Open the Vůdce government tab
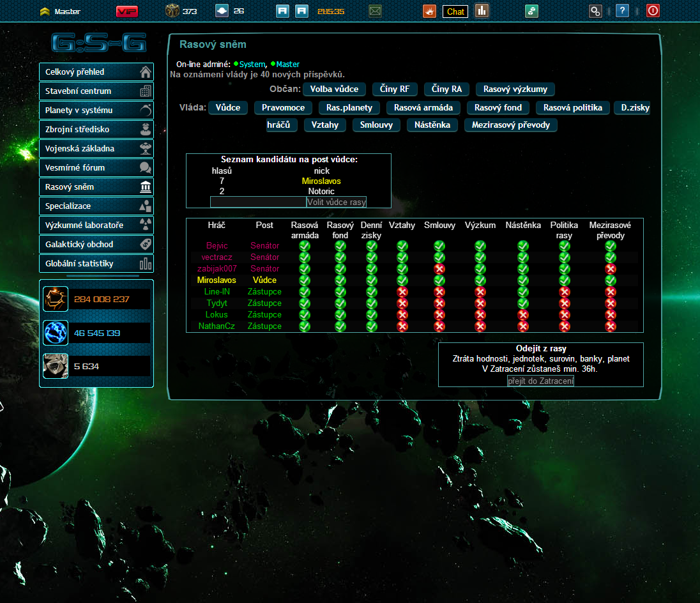The image size is (700, 603). coord(227,107)
